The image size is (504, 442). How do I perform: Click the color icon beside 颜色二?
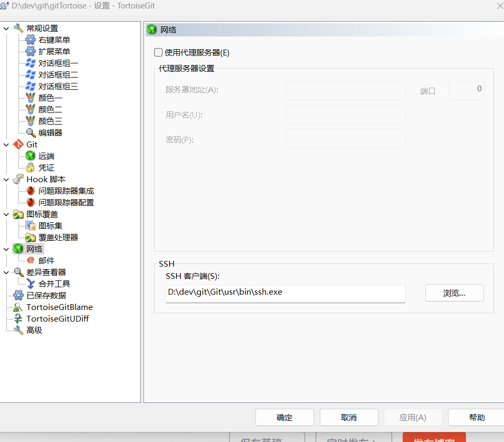(31, 109)
